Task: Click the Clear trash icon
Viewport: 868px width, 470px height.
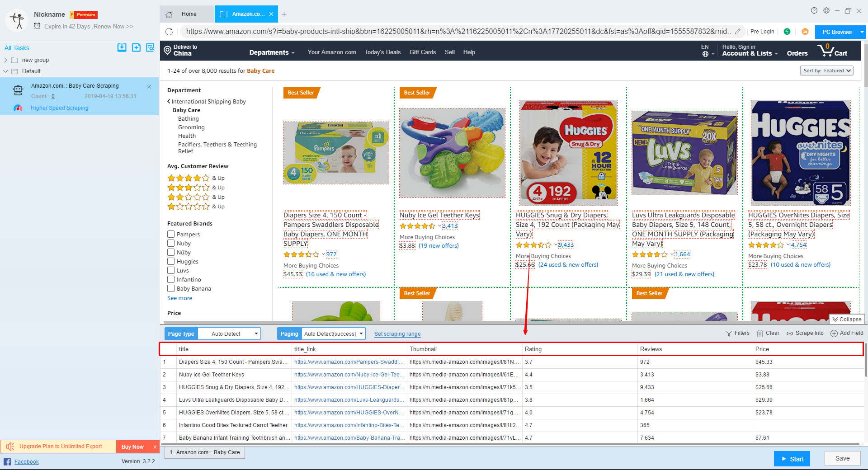Action: (x=760, y=334)
